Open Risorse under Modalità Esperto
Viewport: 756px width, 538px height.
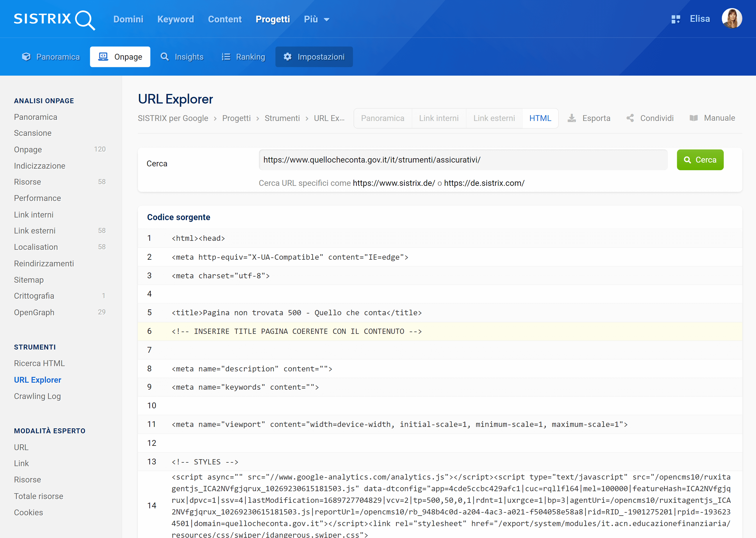pyautogui.click(x=28, y=480)
